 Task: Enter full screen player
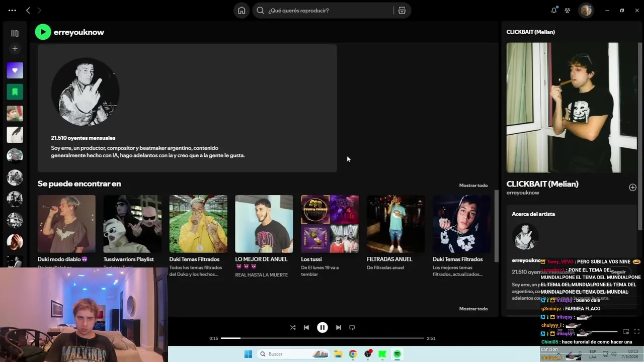tap(636, 332)
